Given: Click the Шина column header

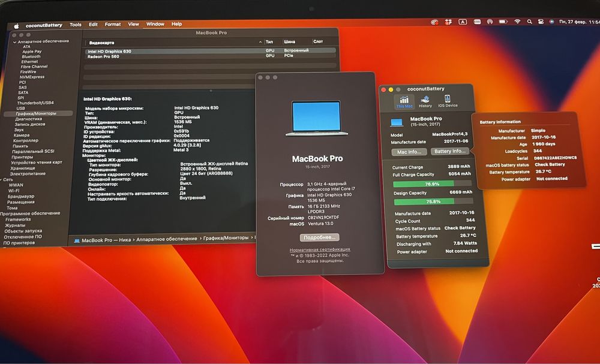Looking at the screenshot, I should coord(289,41).
